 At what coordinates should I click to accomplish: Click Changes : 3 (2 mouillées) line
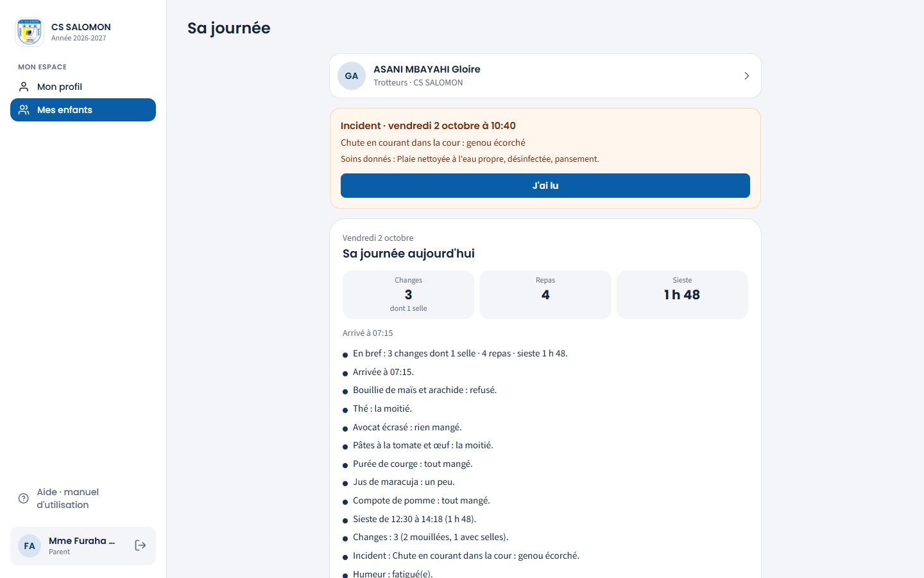(431, 537)
